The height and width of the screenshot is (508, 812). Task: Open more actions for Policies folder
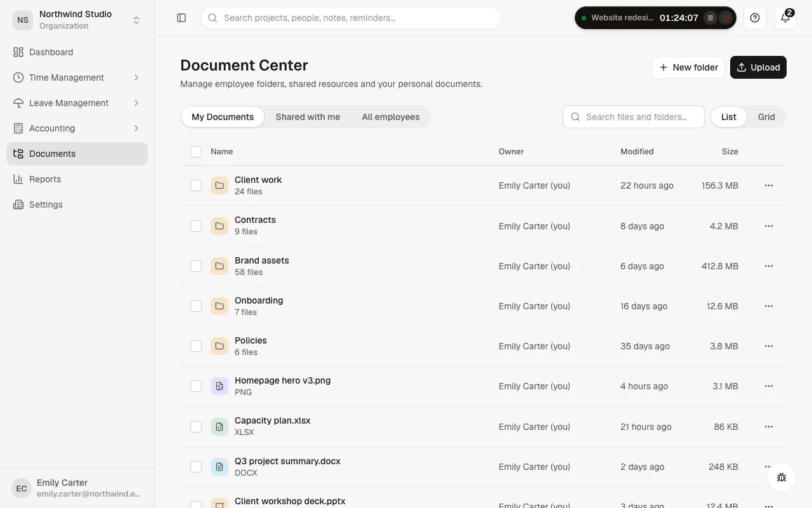pos(769,346)
